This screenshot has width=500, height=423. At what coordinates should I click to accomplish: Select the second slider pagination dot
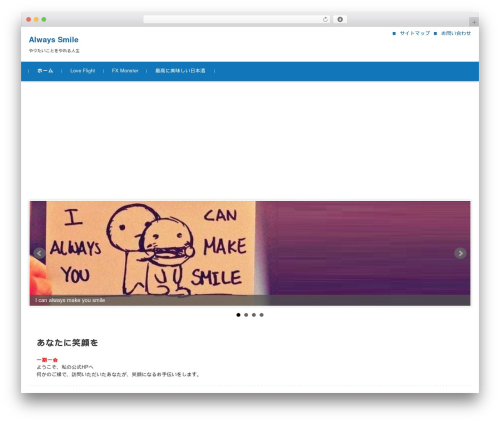(x=246, y=315)
